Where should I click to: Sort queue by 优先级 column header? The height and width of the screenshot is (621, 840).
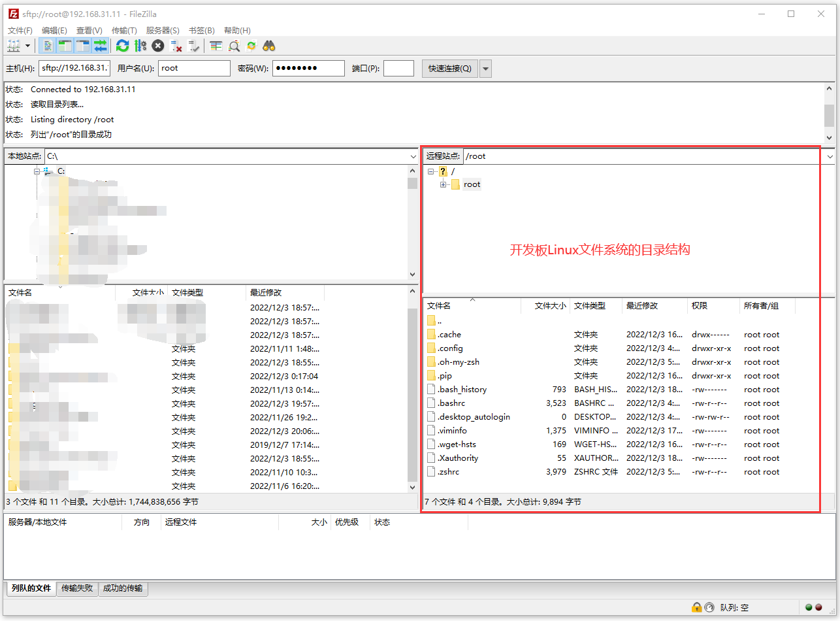(x=350, y=522)
